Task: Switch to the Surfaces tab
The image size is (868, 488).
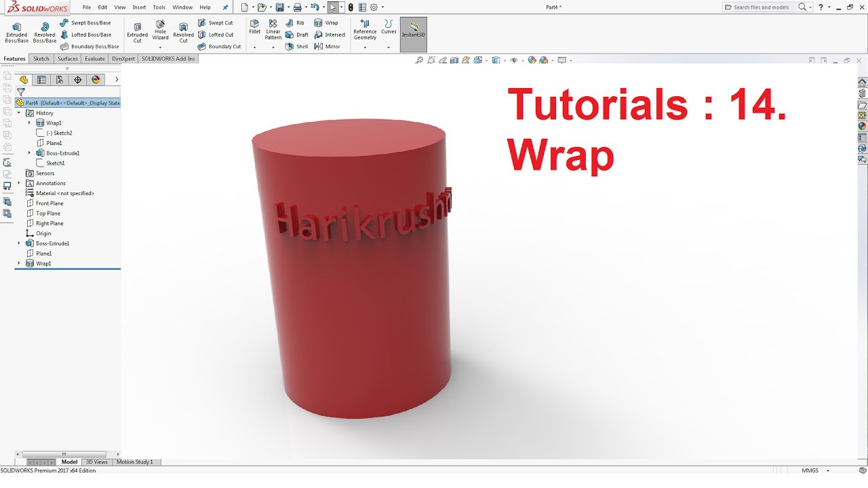Action: 68,59
